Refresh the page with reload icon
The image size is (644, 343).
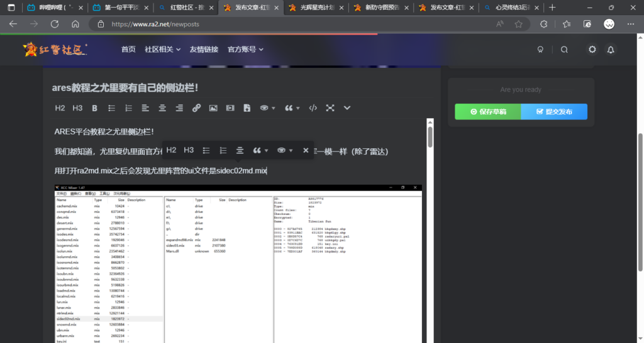click(x=55, y=24)
